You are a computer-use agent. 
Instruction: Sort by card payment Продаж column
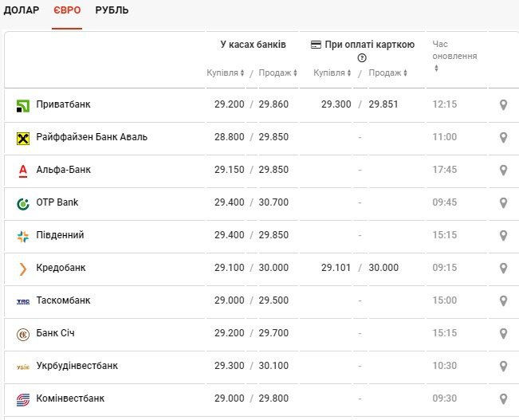(x=388, y=73)
